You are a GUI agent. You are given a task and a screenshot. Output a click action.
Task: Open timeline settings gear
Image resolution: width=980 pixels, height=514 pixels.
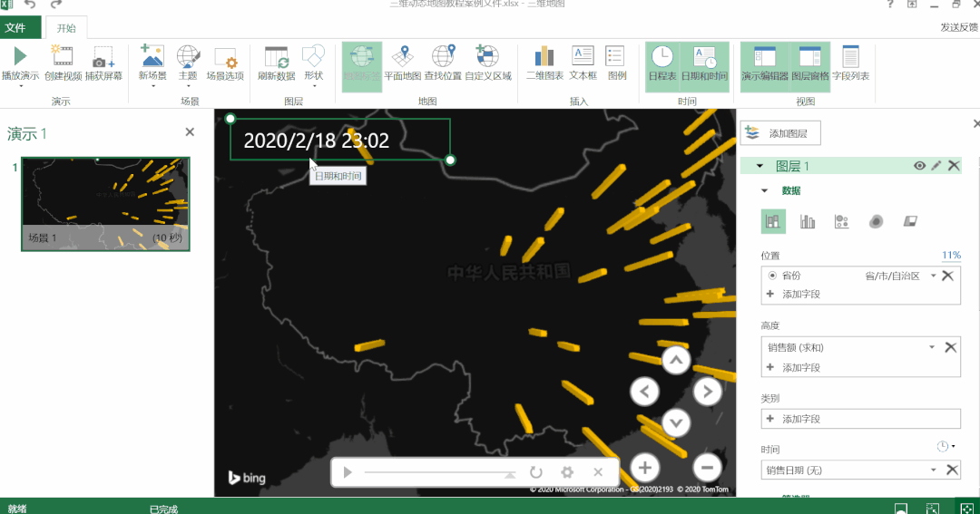pyautogui.click(x=567, y=472)
